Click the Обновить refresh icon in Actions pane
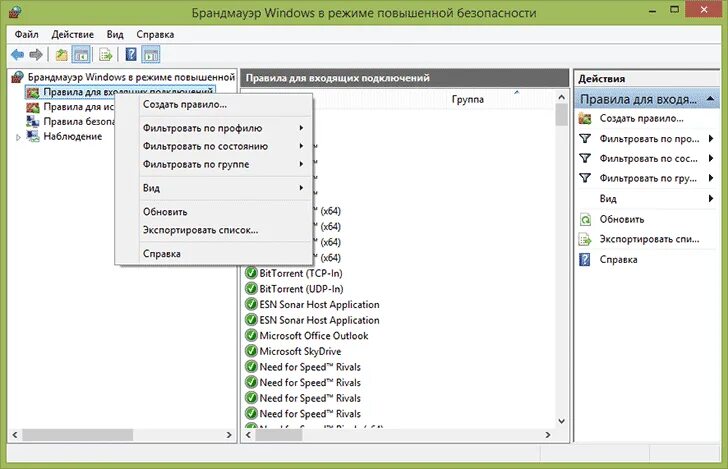Image resolution: width=728 pixels, height=469 pixels. 585,219
